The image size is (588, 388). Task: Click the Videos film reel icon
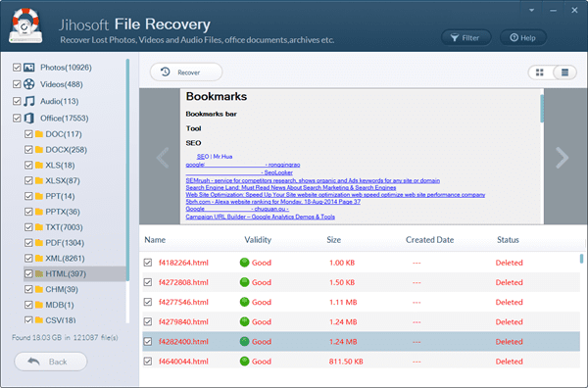28,84
